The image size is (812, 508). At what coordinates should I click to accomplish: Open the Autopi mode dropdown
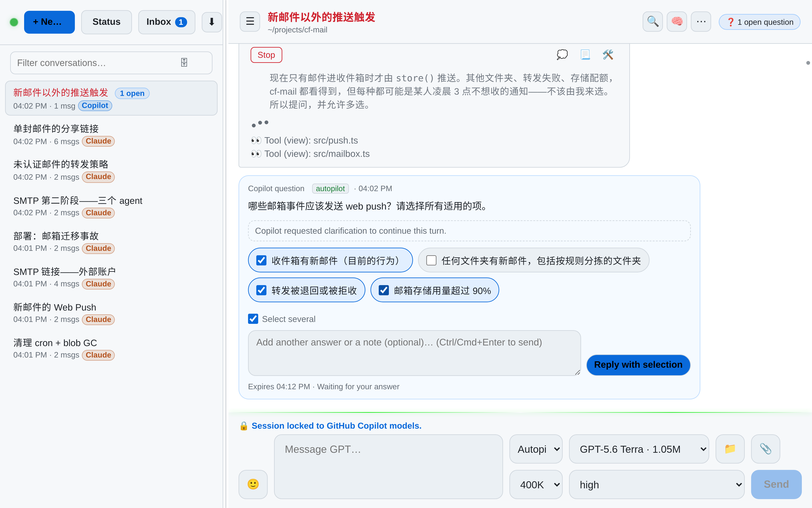536,449
